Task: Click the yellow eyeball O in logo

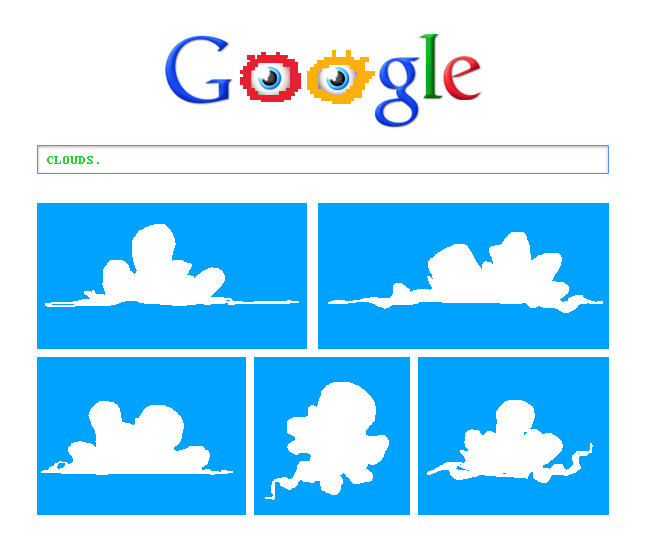Action: 339,78
